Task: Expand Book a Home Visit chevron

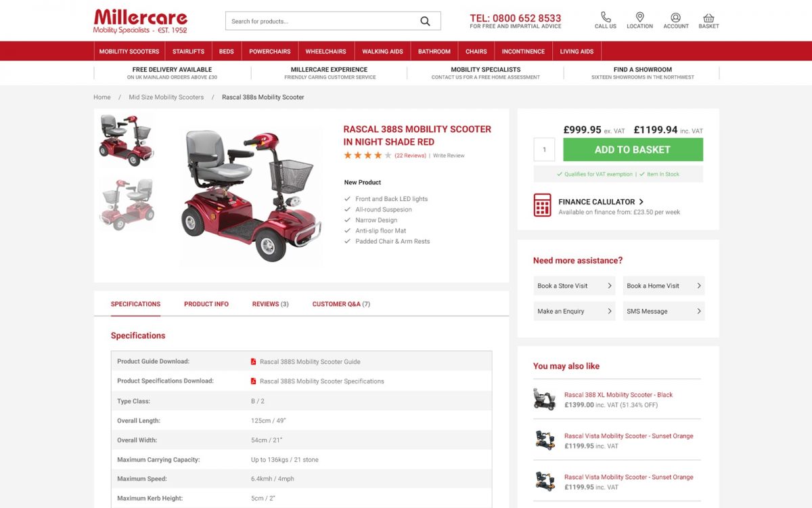Action: point(698,286)
